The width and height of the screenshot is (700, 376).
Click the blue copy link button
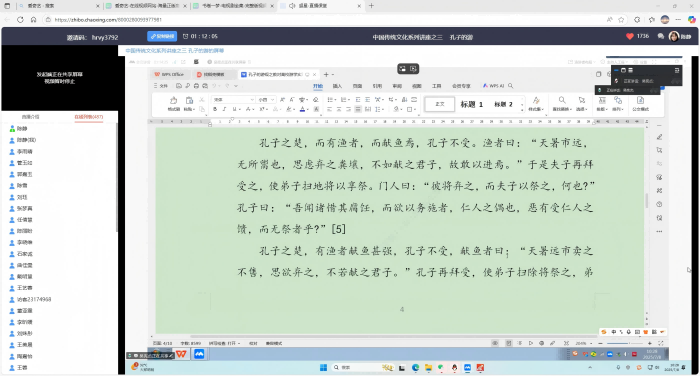point(162,36)
